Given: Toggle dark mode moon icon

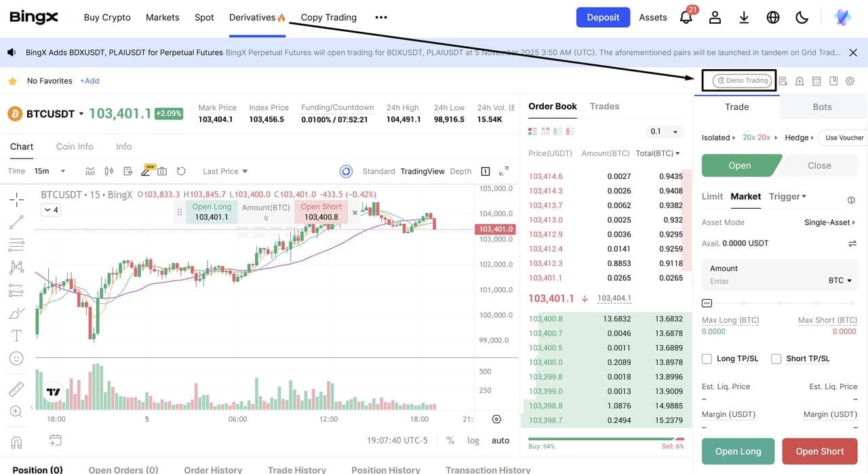Looking at the screenshot, I should pyautogui.click(x=802, y=18).
